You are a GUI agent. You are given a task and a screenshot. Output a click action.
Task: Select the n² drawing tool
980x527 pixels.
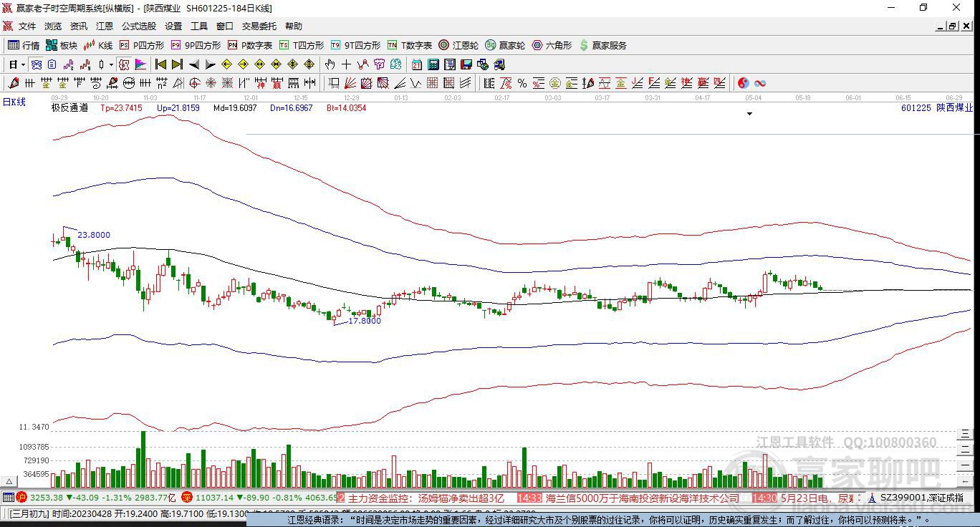point(162,83)
